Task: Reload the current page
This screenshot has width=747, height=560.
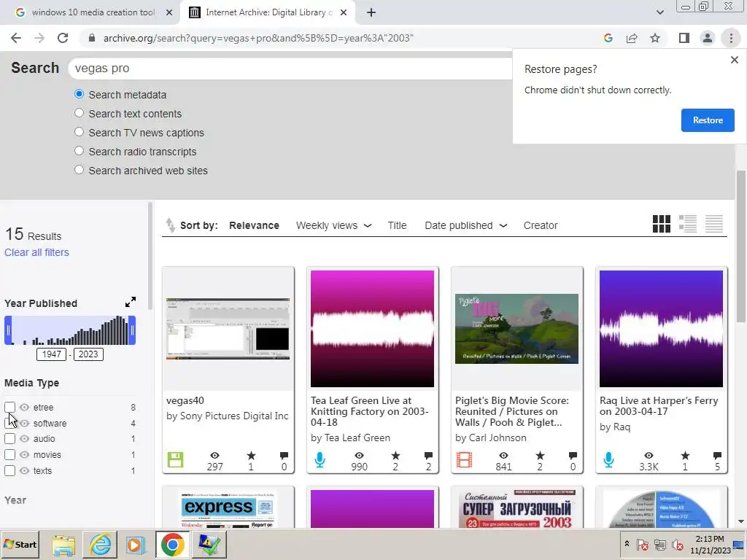Action: click(63, 38)
